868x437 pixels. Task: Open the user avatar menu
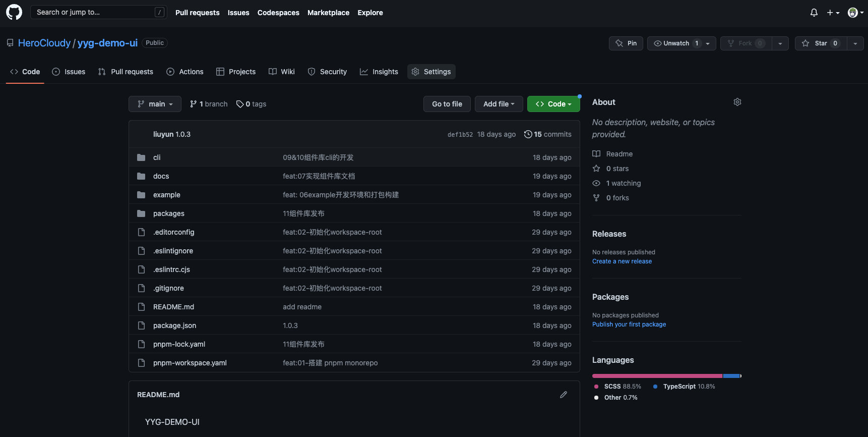point(855,13)
